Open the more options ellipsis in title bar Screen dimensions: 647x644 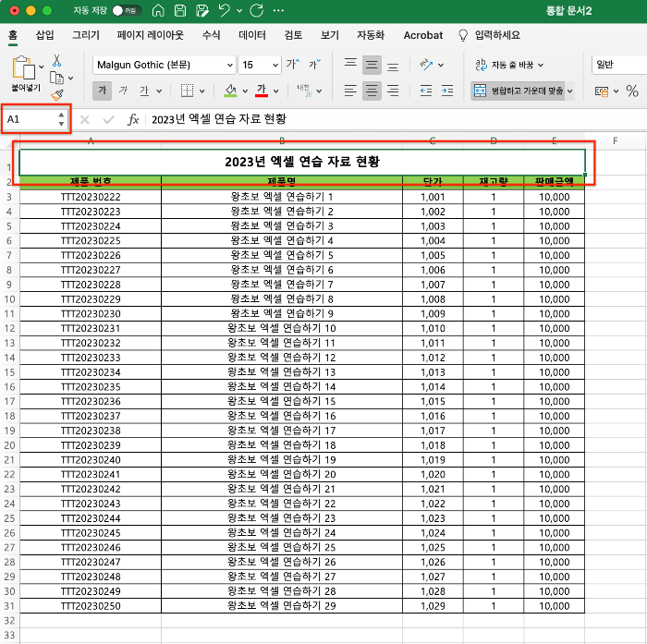coord(278,11)
